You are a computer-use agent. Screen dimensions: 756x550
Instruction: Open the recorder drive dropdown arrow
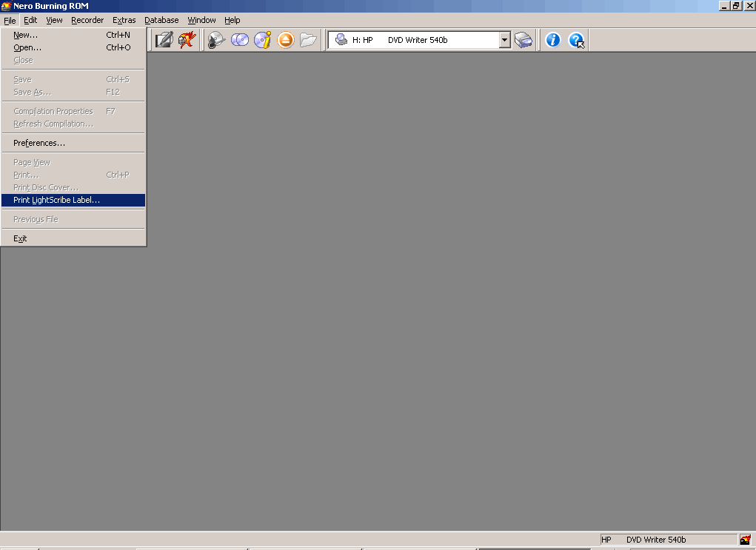coord(504,40)
